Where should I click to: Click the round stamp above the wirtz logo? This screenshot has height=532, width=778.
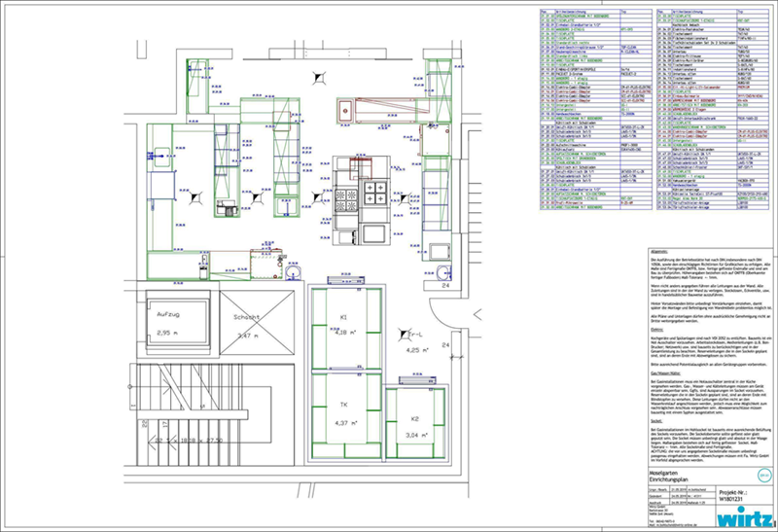[762, 475]
